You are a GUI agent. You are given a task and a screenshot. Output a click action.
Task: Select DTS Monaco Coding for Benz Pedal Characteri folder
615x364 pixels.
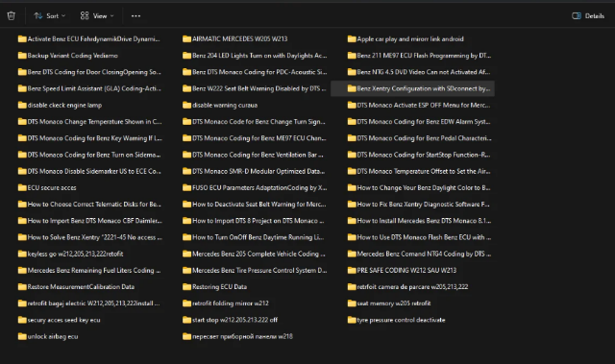point(424,138)
